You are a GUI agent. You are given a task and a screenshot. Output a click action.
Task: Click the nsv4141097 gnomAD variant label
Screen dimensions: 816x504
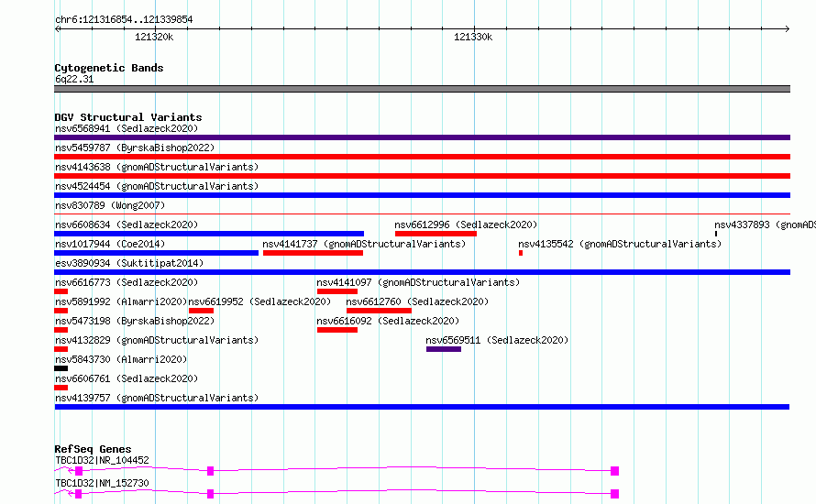[x=418, y=282]
